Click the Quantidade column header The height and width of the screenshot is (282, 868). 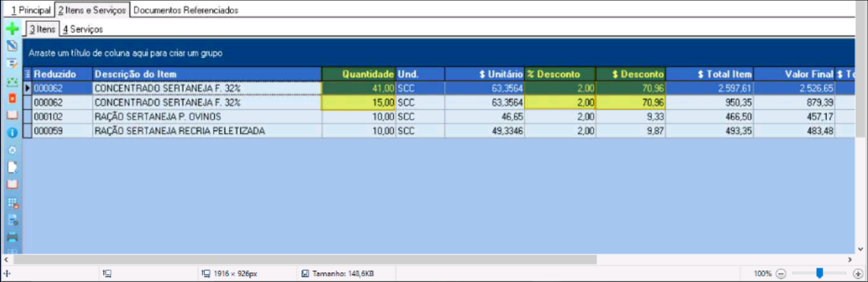359,74
